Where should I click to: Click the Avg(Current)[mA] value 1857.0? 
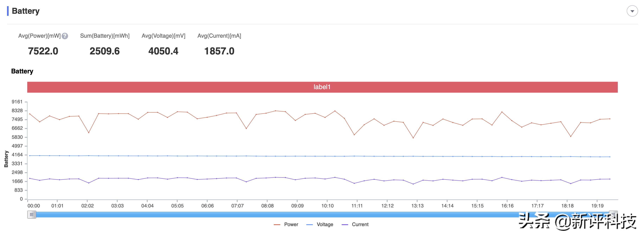coord(219,51)
